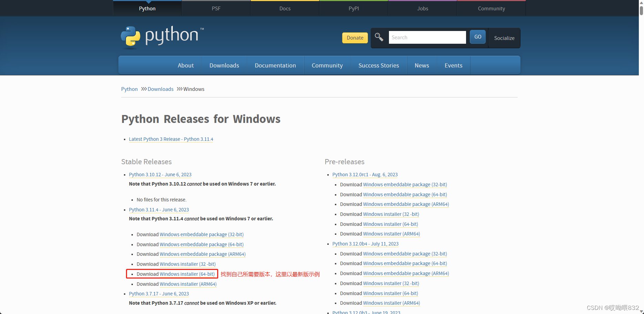The image size is (644, 314).
Task: Download 3.12.0rc1 Windows embeddable package (64-bit)
Action: (x=405, y=195)
